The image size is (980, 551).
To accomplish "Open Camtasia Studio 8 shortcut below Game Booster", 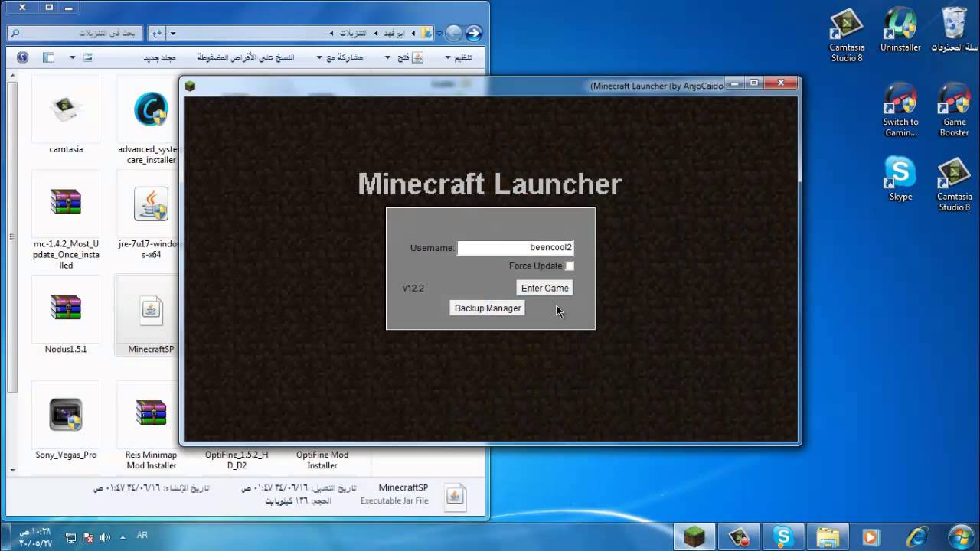I will (x=954, y=185).
